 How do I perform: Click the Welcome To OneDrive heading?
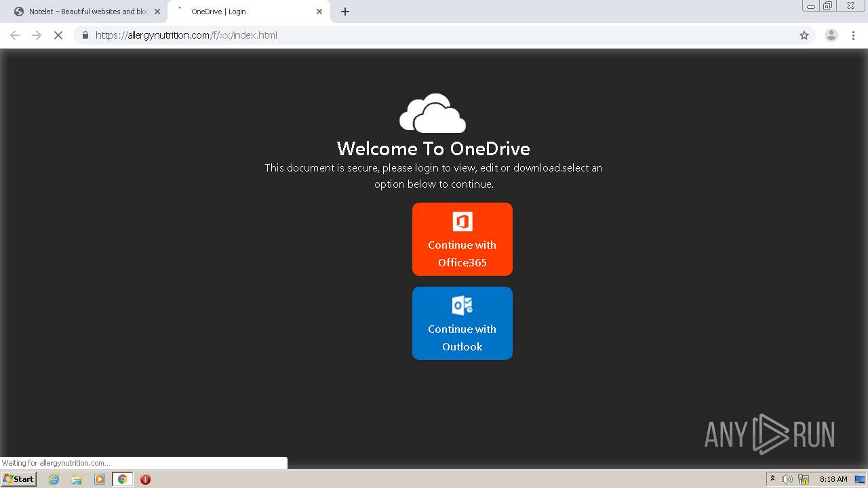pos(433,148)
